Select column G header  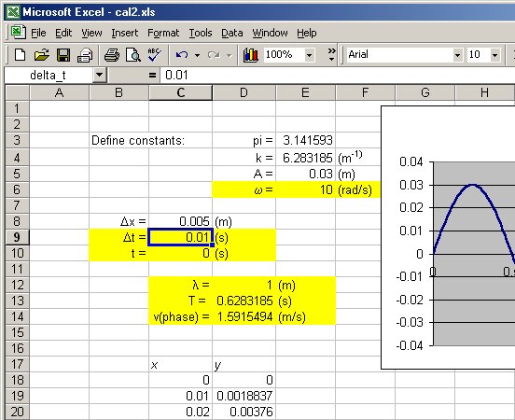tap(425, 92)
